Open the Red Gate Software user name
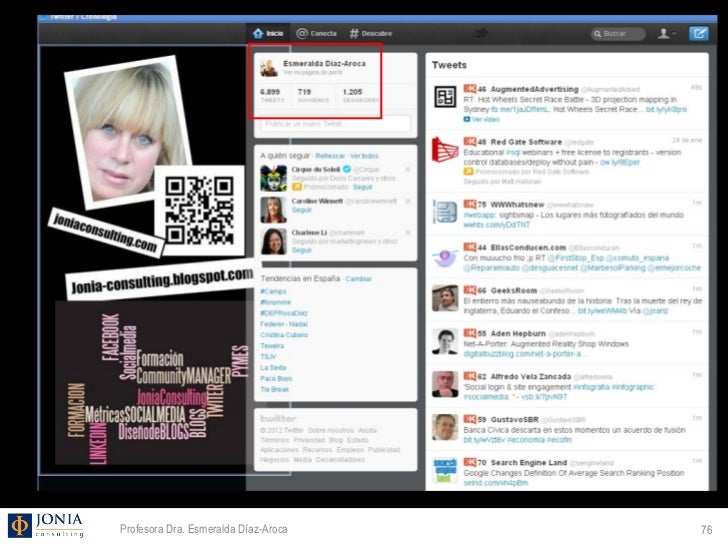The width and height of the screenshot is (728, 546). [526, 142]
